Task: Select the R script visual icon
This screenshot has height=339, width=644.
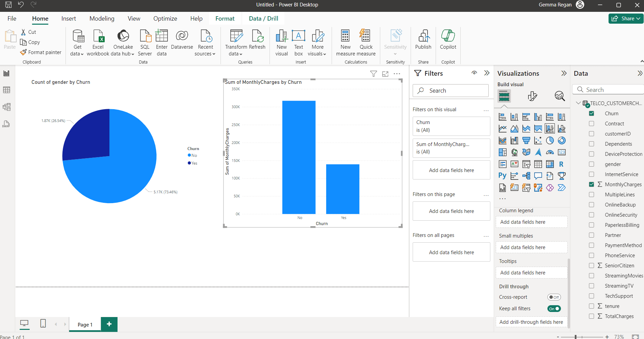Action: pos(561,164)
